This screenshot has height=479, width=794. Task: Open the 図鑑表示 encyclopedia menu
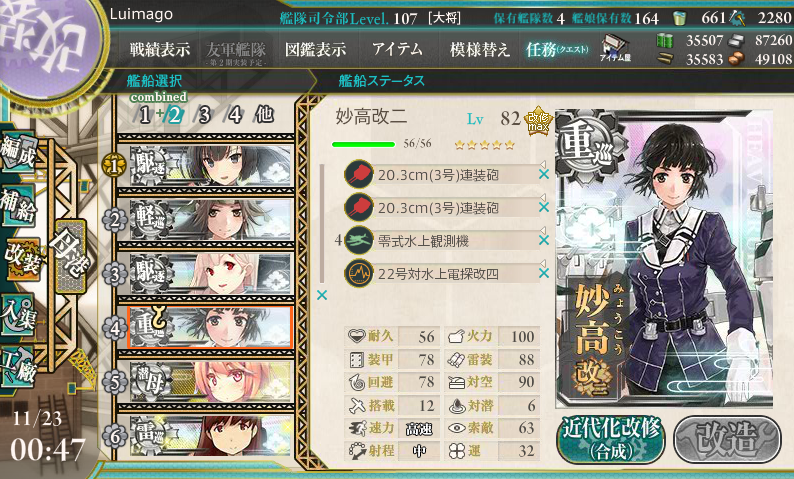[315, 50]
